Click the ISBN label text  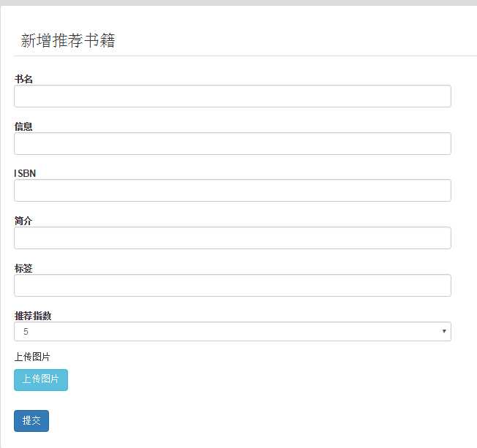[x=25, y=173]
